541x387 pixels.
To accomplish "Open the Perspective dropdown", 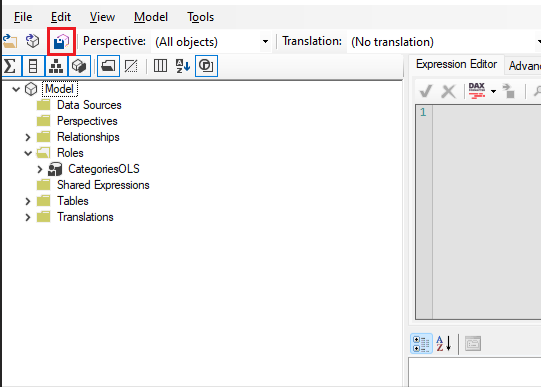I will (265, 42).
